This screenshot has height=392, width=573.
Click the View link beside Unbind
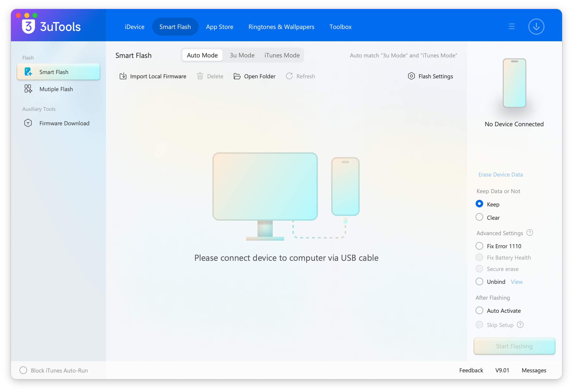(x=516, y=282)
